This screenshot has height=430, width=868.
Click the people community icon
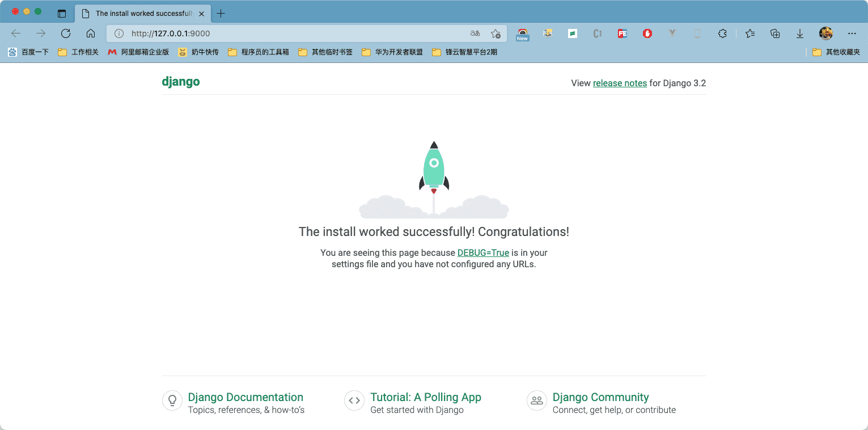point(537,401)
